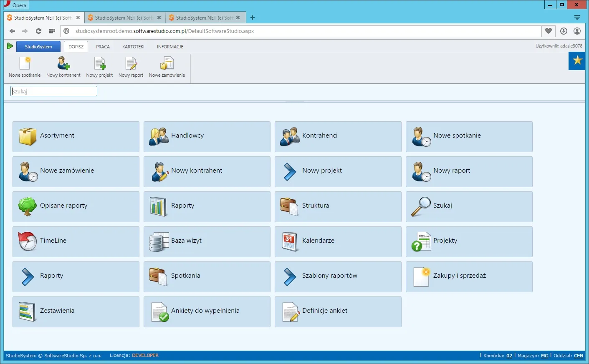Open the Projekty tile

(469, 242)
